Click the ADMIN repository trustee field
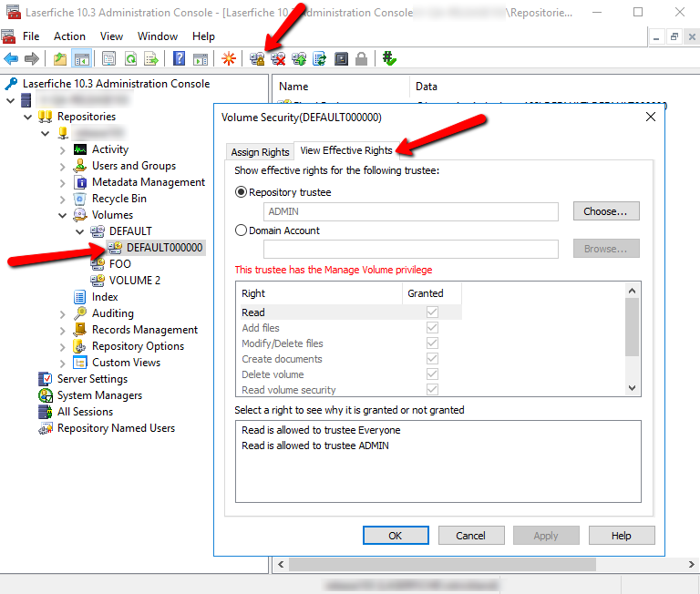Viewport: 700px width, 594px height. (x=411, y=211)
